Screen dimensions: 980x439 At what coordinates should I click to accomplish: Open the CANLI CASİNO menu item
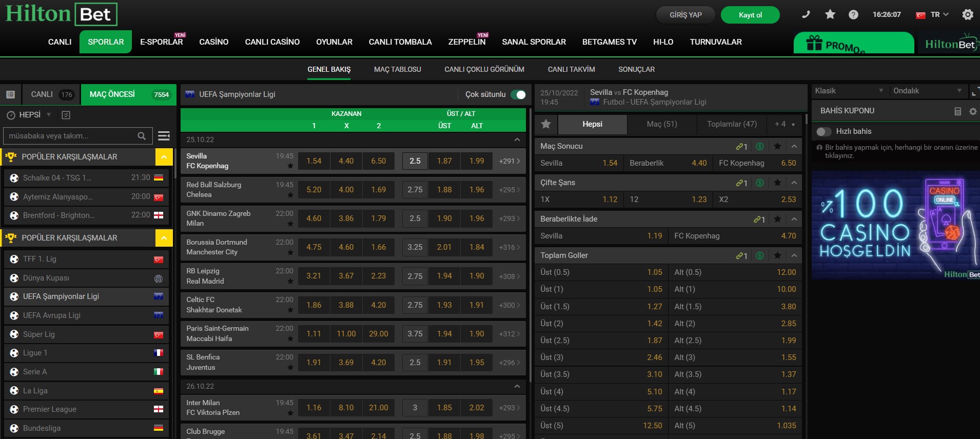272,42
